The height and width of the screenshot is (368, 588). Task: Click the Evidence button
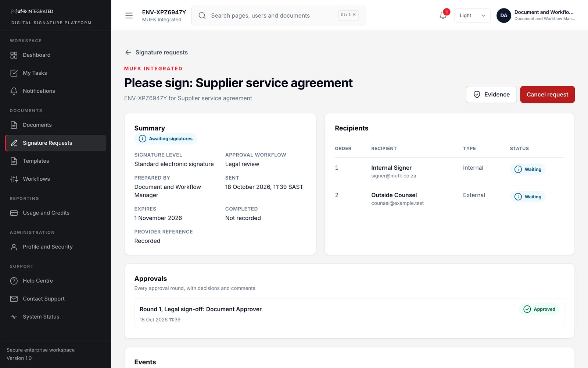[x=491, y=95]
